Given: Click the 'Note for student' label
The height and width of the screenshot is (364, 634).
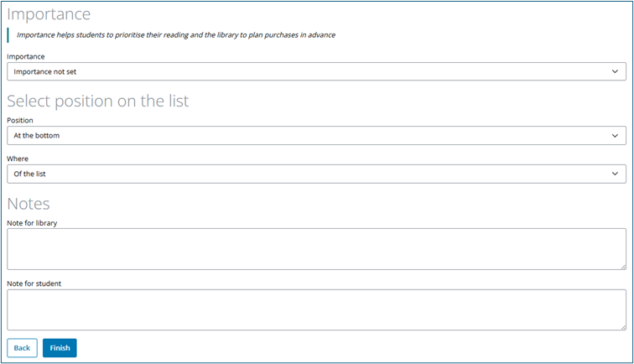Looking at the screenshot, I should point(34,283).
